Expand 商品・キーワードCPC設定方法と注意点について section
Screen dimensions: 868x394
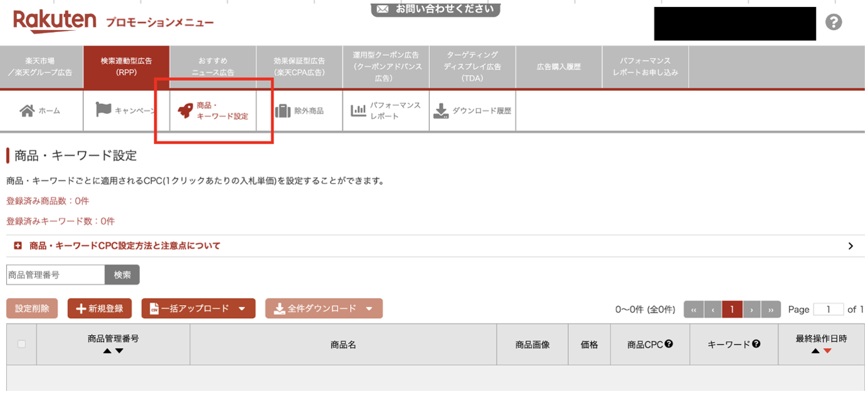click(434, 246)
